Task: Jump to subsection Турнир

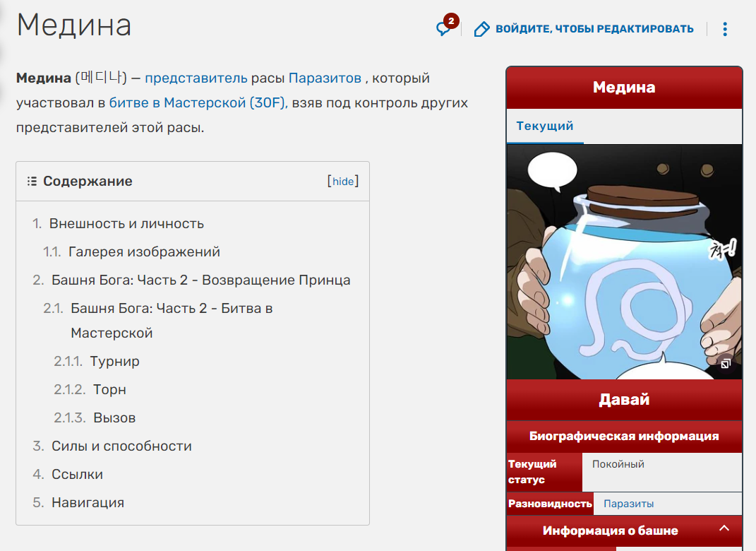Action: tap(115, 362)
